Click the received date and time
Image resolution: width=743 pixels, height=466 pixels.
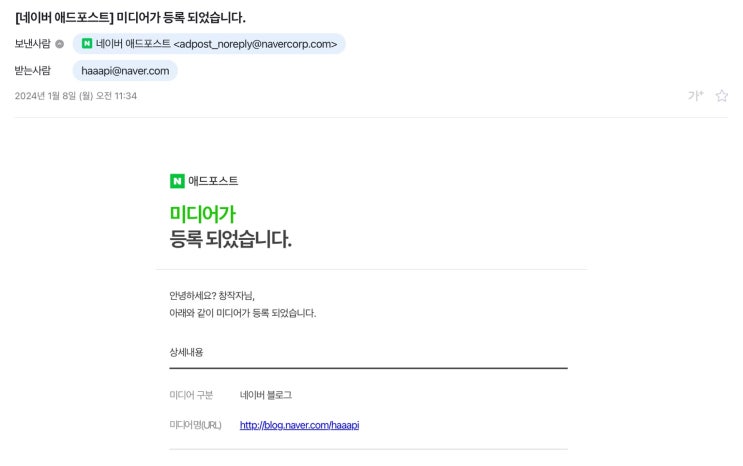(76, 96)
